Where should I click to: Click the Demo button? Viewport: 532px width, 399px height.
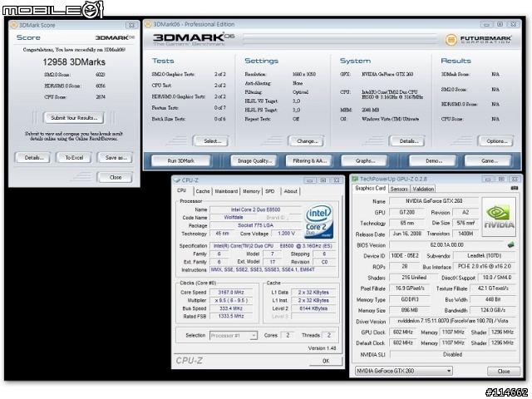[x=433, y=160]
